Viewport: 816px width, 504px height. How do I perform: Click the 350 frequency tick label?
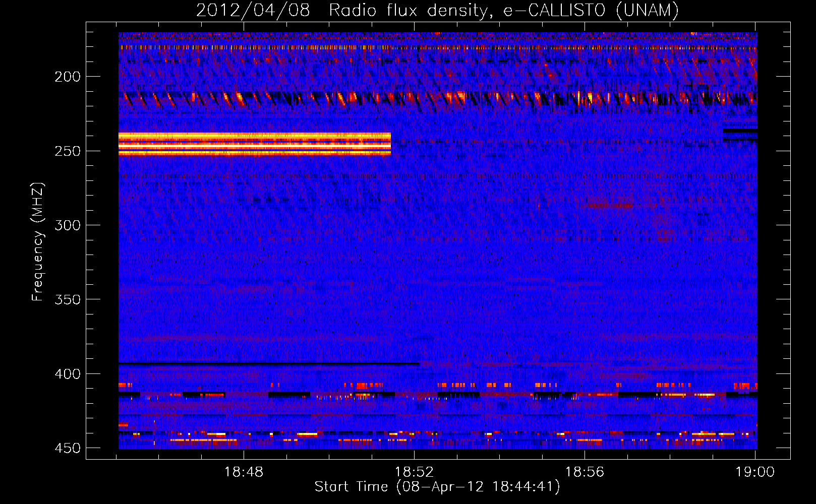coord(68,299)
